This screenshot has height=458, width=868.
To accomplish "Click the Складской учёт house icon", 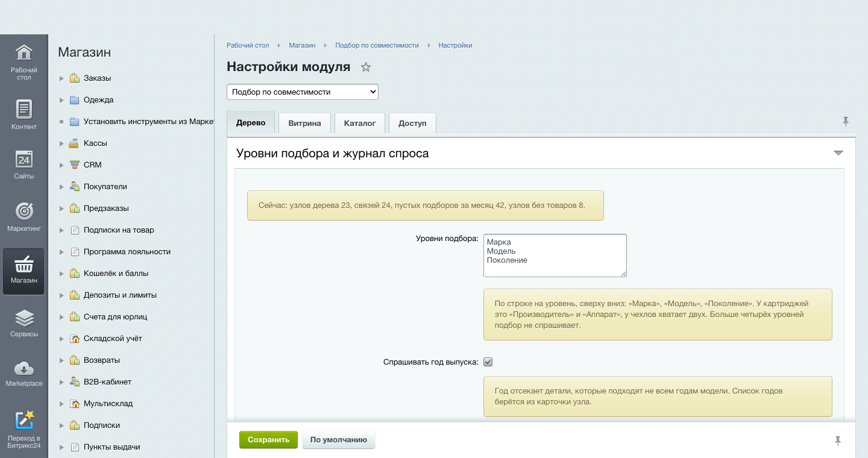I will 74,339.
